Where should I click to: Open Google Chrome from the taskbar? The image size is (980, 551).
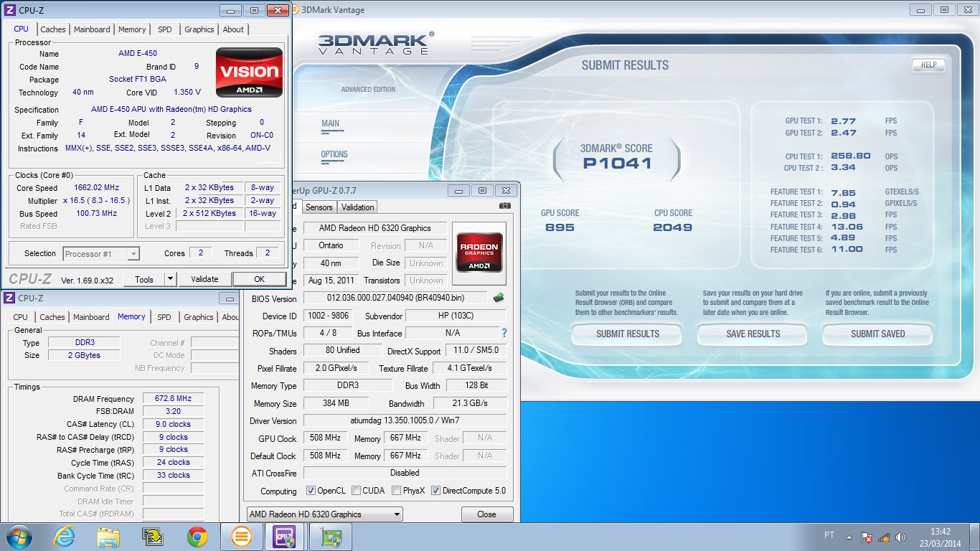[x=197, y=537]
